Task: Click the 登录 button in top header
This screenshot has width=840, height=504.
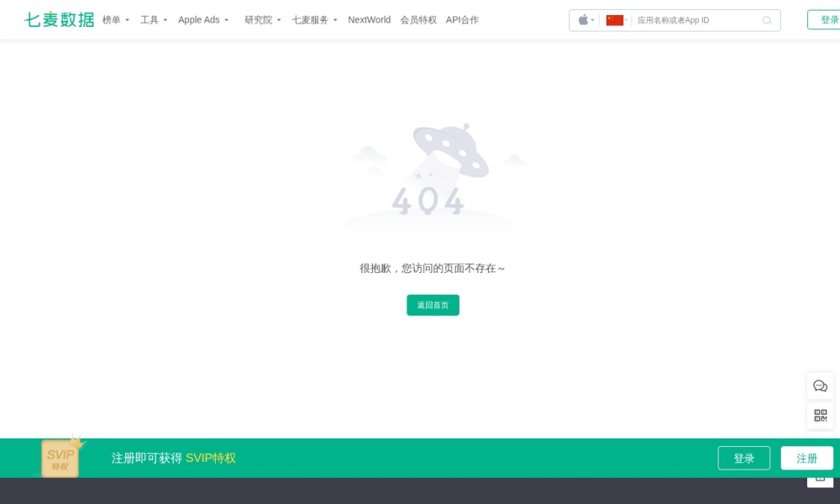Action: (825, 20)
